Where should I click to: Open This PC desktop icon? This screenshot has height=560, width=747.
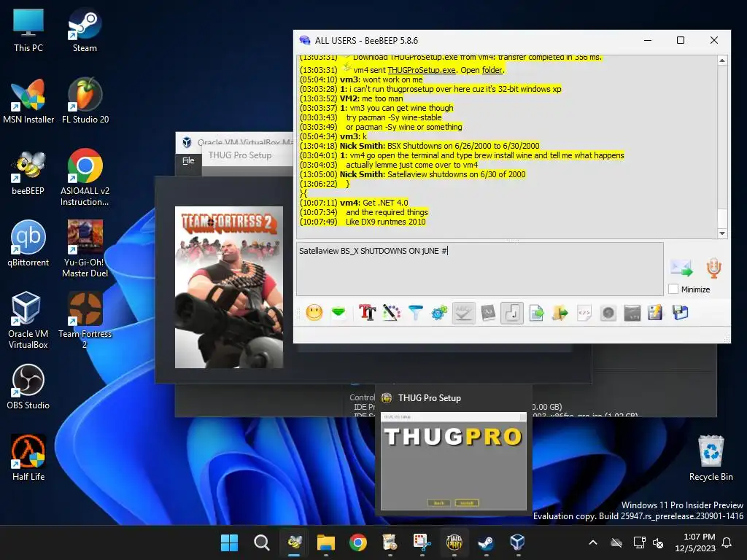click(28, 30)
